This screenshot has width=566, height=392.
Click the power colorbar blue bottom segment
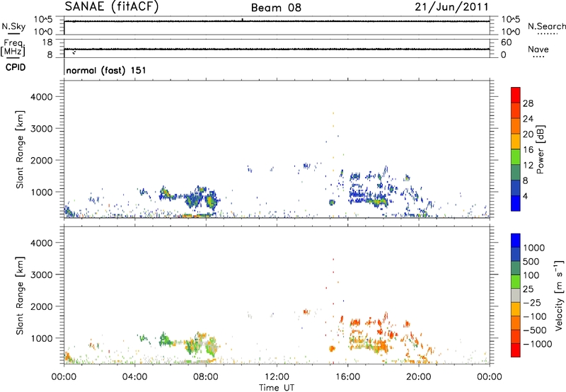click(x=516, y=203)
